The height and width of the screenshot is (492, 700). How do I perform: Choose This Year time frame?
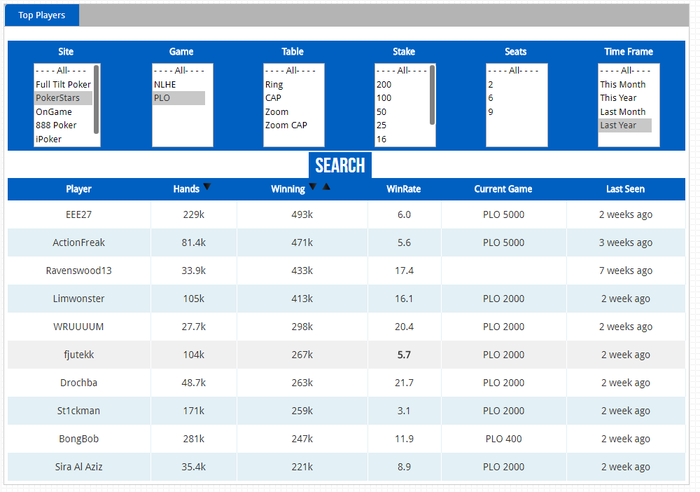(x=625, y=98)
